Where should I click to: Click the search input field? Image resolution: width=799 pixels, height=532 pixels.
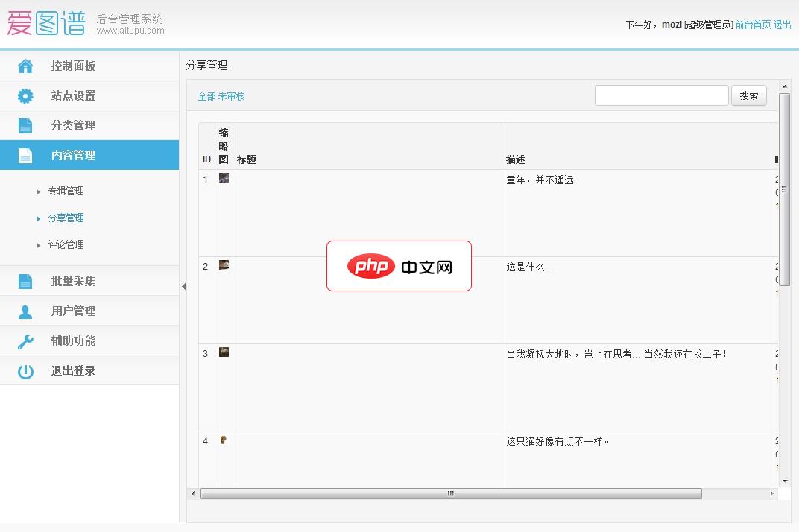tap(661, 95)
